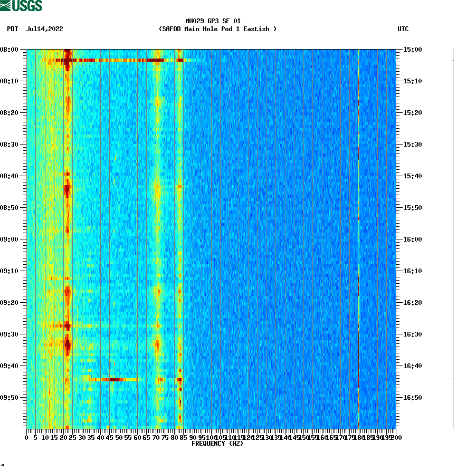Click the USGS wave logo
476x471 pixels.
tap(6, 5)
